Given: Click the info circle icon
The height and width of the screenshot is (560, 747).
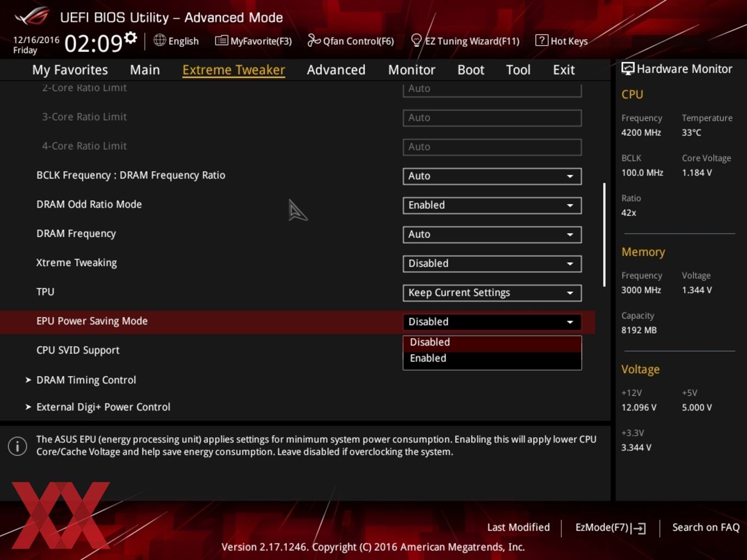Looking at the screenshot, I should (x=18, y=446).
